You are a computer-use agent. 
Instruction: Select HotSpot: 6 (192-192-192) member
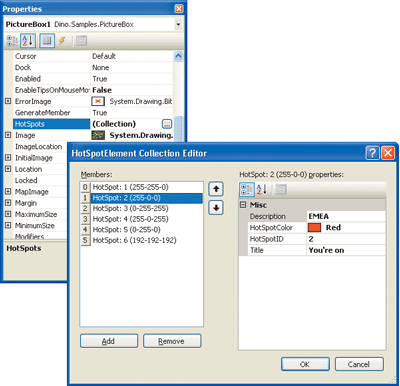(x=142, y=241)
